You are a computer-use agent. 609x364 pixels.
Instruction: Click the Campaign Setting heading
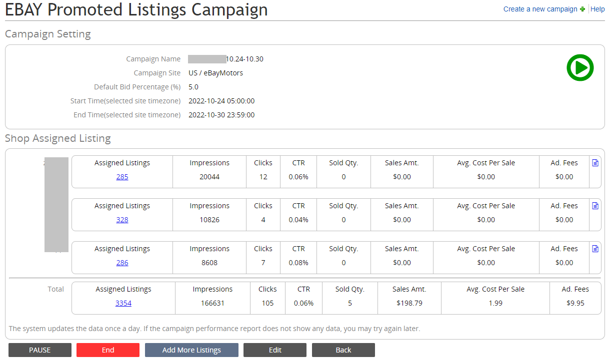(48, 34)
